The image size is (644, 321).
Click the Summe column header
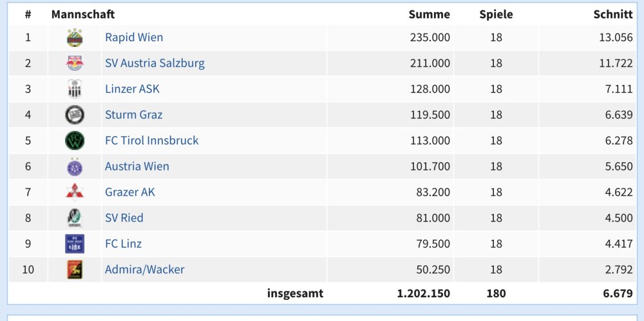pyautogui.click(x=429, y=14)
